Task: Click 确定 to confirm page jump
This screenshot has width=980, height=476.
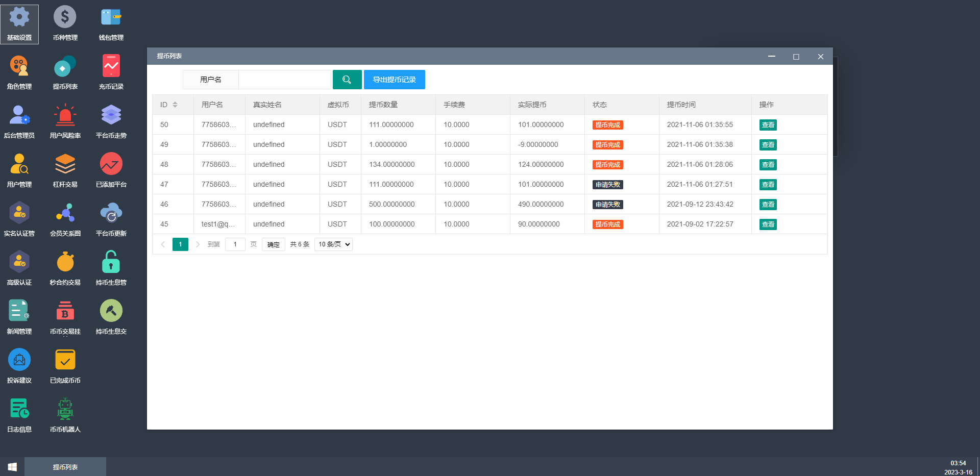Action: (274, 244)
